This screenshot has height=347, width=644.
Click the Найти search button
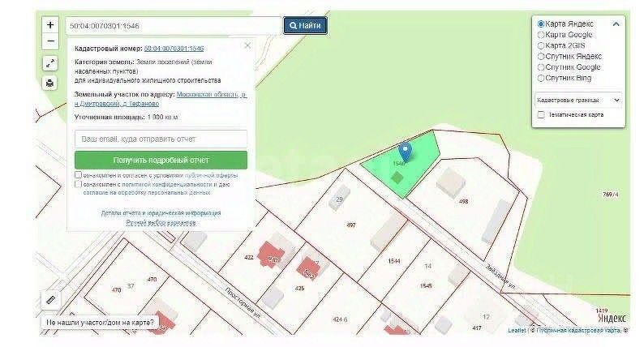305,25
